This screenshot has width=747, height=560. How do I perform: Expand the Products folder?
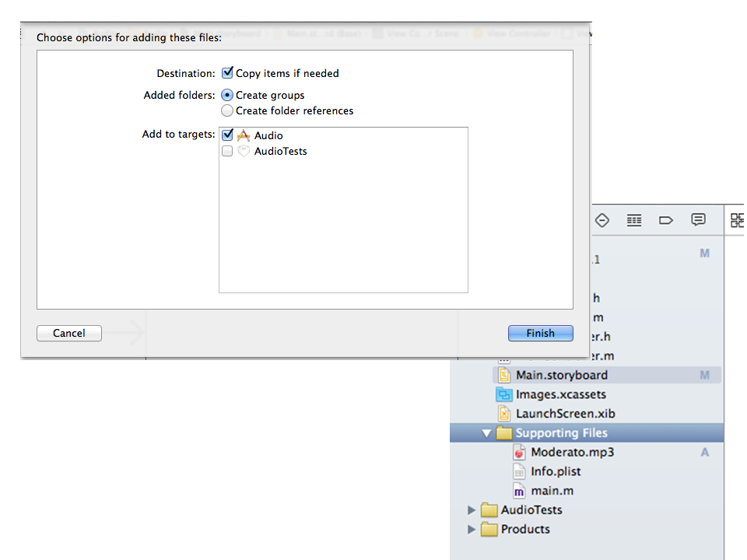(x=471, y=530)
